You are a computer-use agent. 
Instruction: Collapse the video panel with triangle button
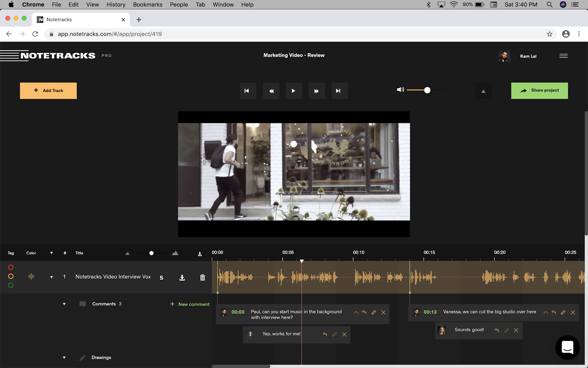(x=483, y=91)
